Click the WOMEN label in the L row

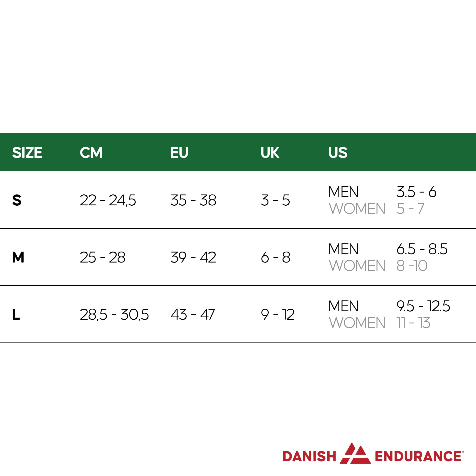point(357,323)
